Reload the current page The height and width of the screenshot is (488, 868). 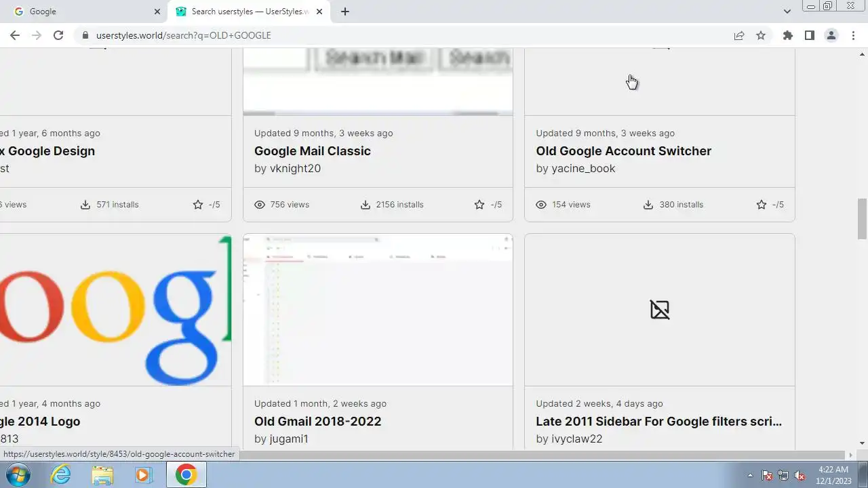tap(58, 35)
